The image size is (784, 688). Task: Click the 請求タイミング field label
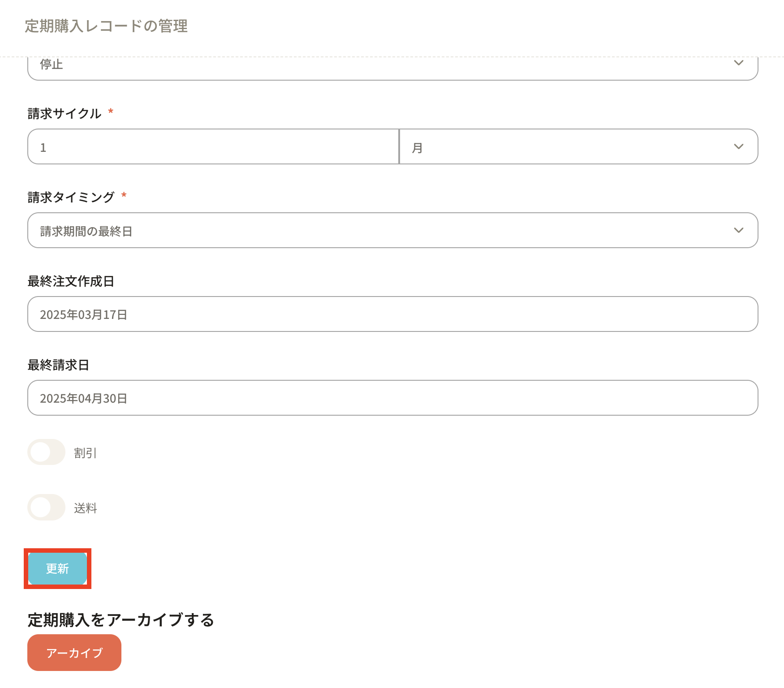click(71, 197)
